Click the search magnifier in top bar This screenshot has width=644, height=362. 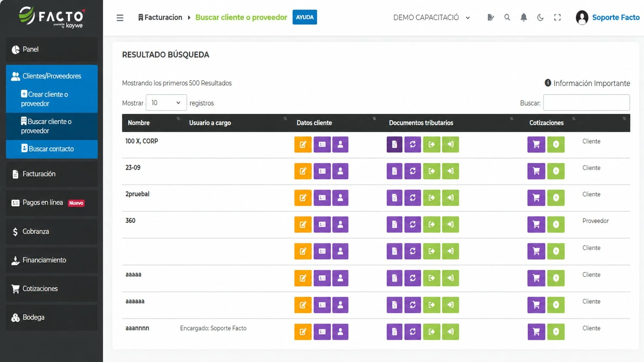pos(507,17)
